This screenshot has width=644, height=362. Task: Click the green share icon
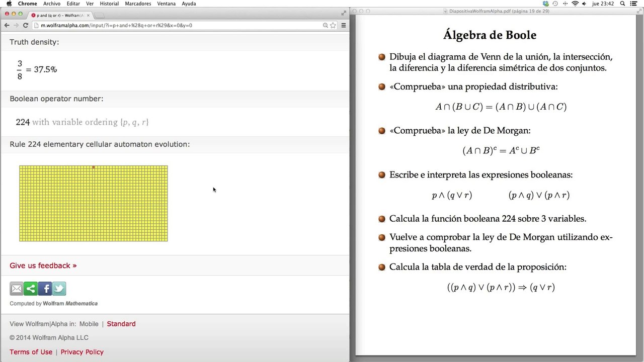tap(31, 289)
